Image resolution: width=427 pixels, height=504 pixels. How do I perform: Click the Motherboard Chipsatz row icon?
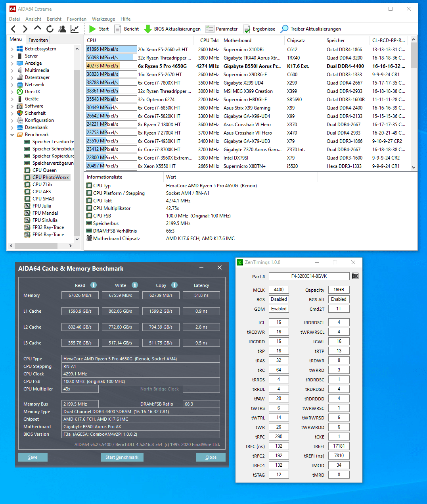coord(89,238)
